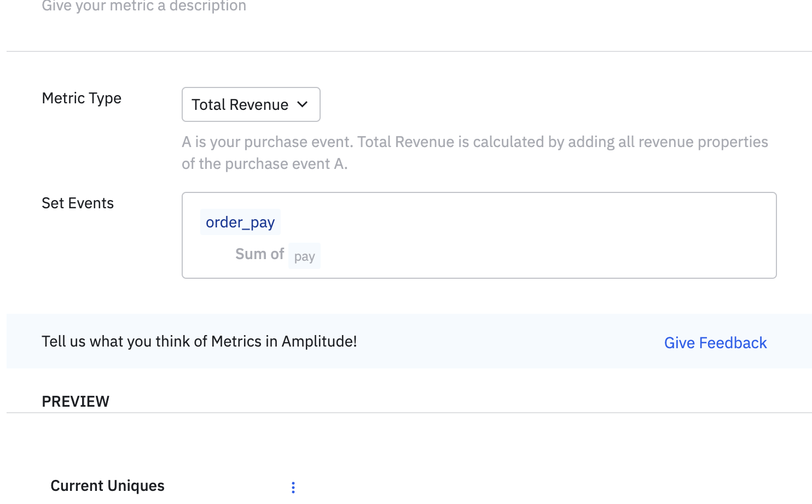The height and width of the screenshot is (504, 812).
Task: Click the Set Events label
Action: pyautogui.click(x=78, y=203)
